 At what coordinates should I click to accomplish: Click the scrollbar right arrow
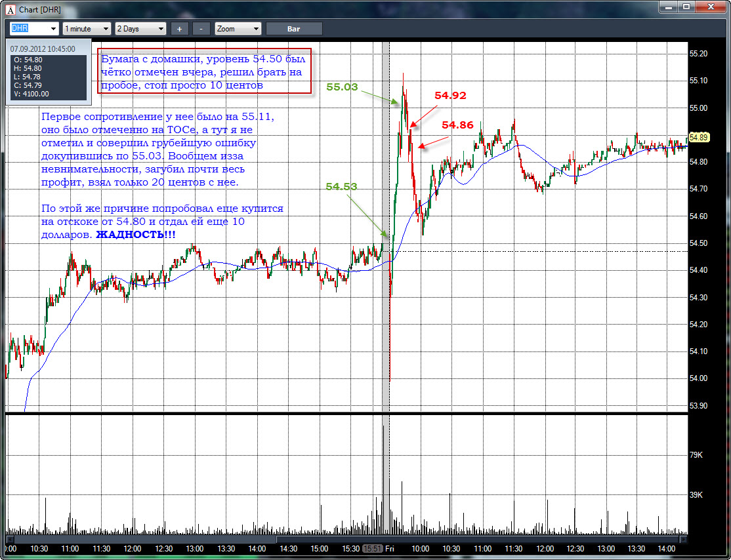pyautogui.click(x=684, y=540)
